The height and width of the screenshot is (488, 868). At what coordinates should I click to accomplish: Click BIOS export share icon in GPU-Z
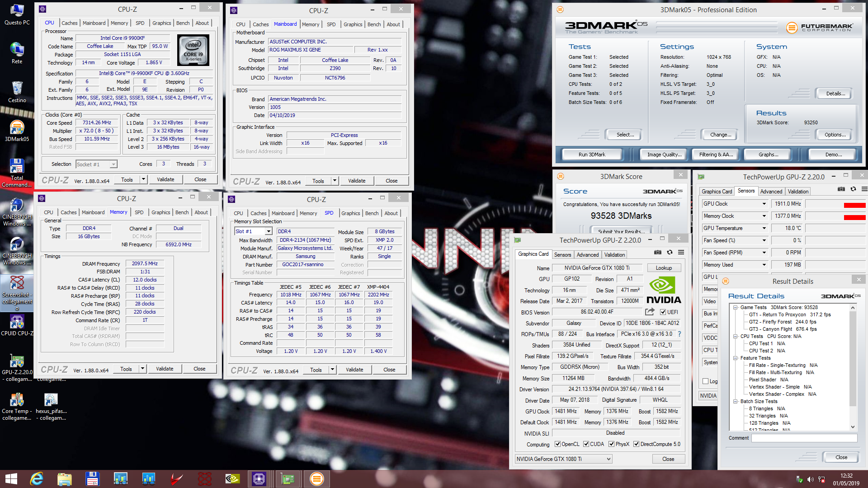tap(650, 312)
